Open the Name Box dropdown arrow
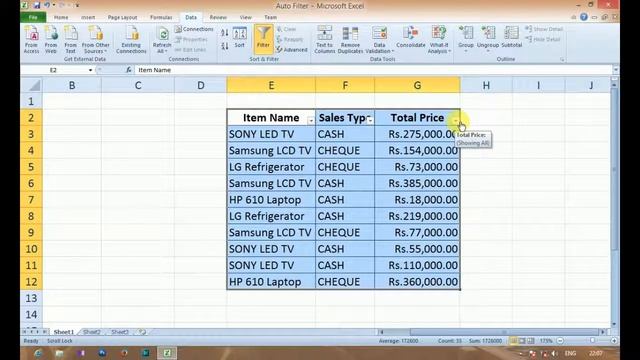Viewport: 640px width, 360px height. [90, 70]
